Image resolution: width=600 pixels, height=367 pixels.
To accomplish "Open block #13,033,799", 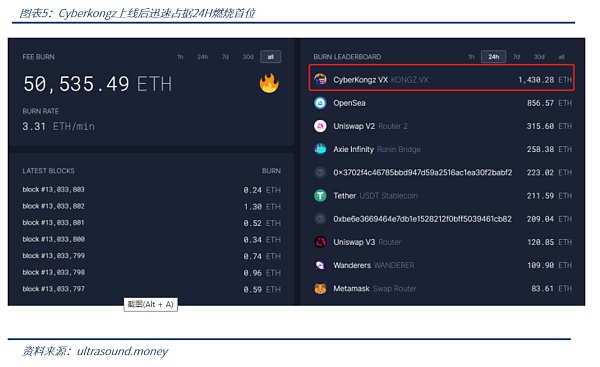I will [x=54, y=256].
